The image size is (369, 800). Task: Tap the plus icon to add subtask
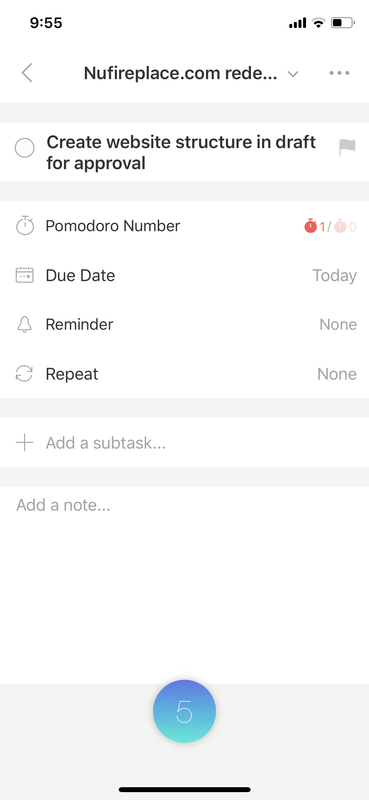click(24, 442)
